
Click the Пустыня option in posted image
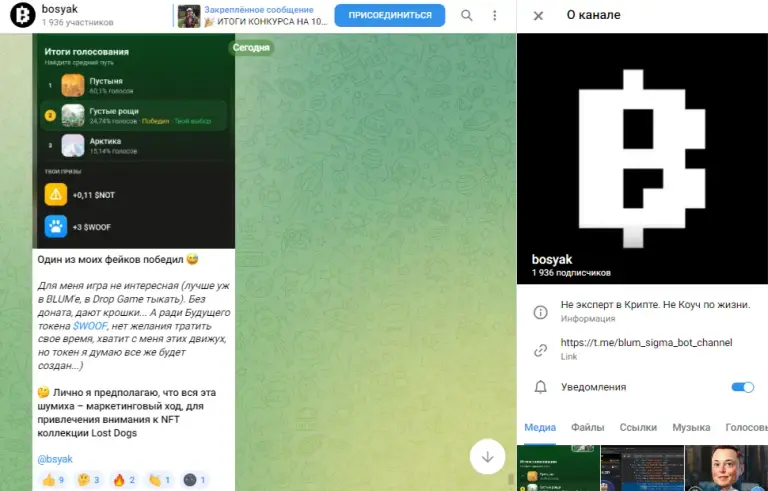pos(133,85)
